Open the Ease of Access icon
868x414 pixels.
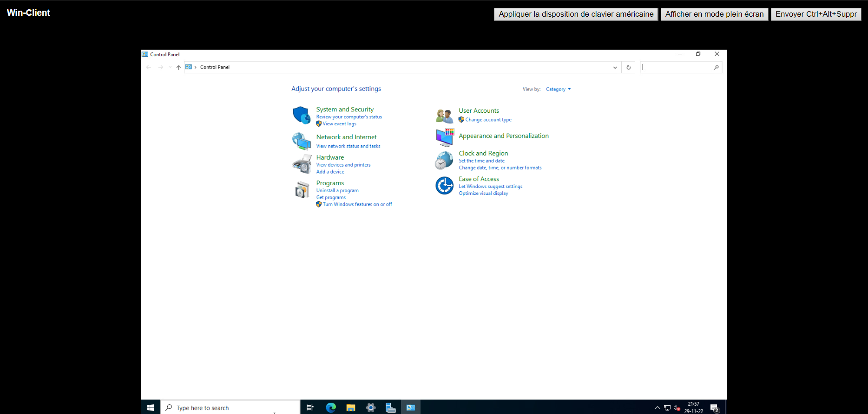445,186
